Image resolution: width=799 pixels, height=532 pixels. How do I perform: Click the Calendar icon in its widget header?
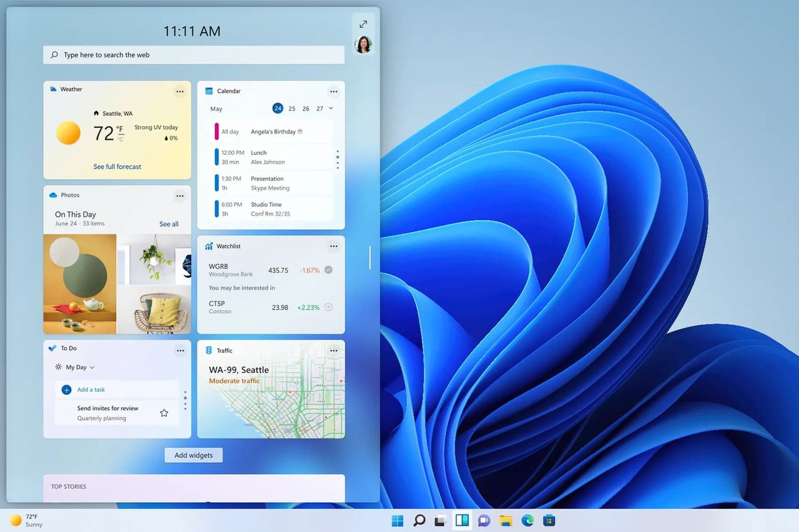(x=210, y=91)
